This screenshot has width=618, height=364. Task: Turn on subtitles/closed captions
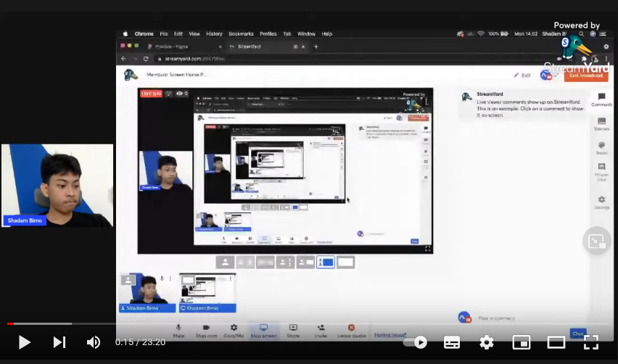tap(452, 342)
